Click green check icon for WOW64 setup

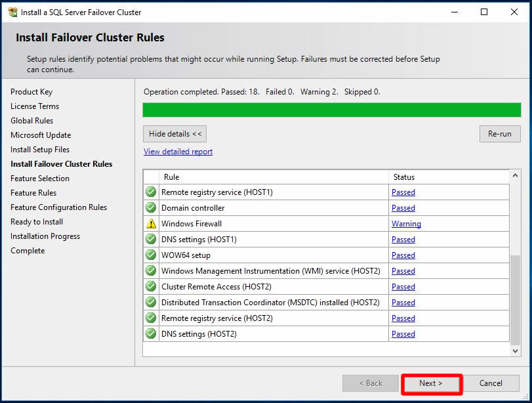point(151,255)
